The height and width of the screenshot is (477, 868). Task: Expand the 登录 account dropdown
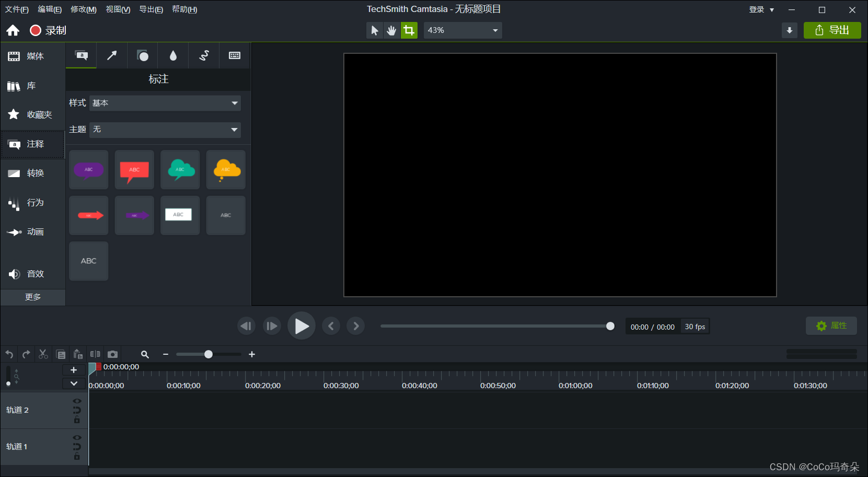pos(761,9)
